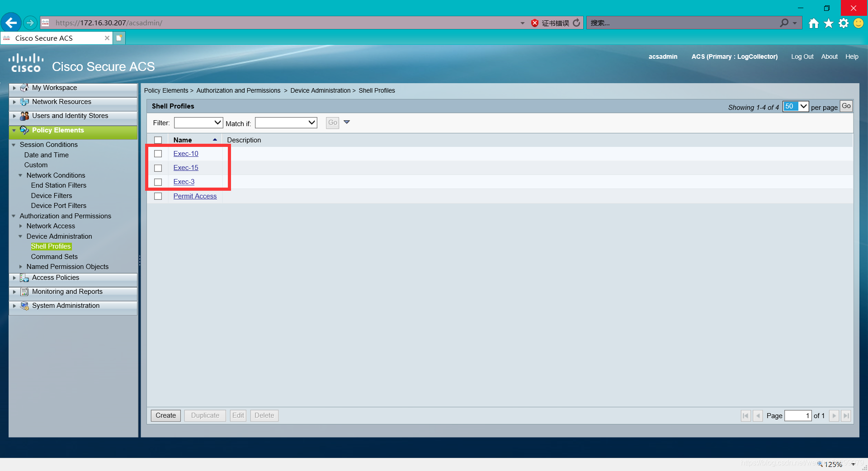Collapse the Network Conditions tree node
Image resolution: width=868 pixels, height=471 pixels.
click(x=20, y=175)
